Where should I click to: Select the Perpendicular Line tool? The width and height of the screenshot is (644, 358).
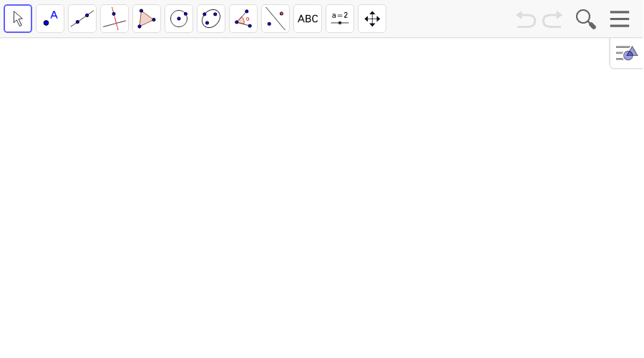tap(114, 19)
